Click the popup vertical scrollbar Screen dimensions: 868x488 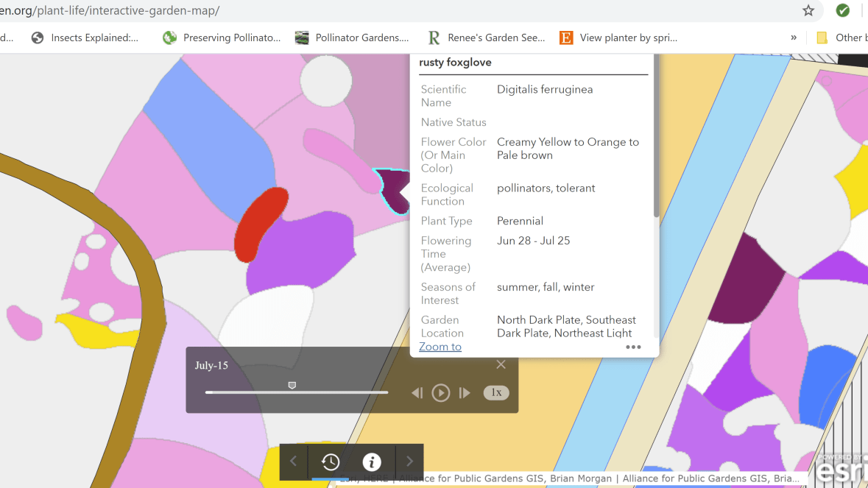click(655, 147)
